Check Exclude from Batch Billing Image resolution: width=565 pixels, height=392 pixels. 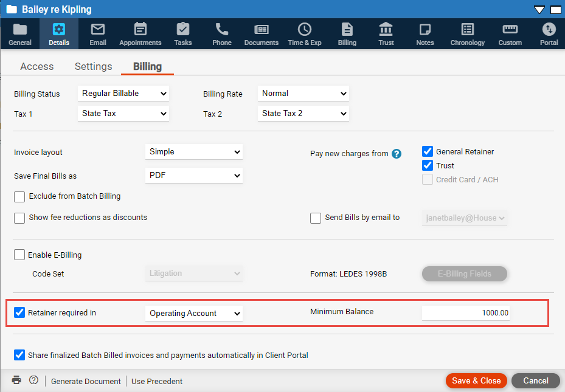pos(19,196)
